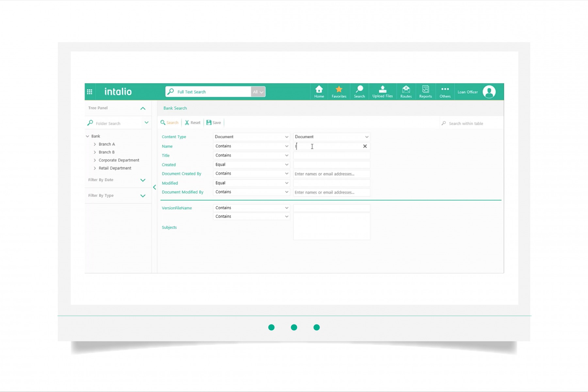Run the Search button in toolbar

169,122
